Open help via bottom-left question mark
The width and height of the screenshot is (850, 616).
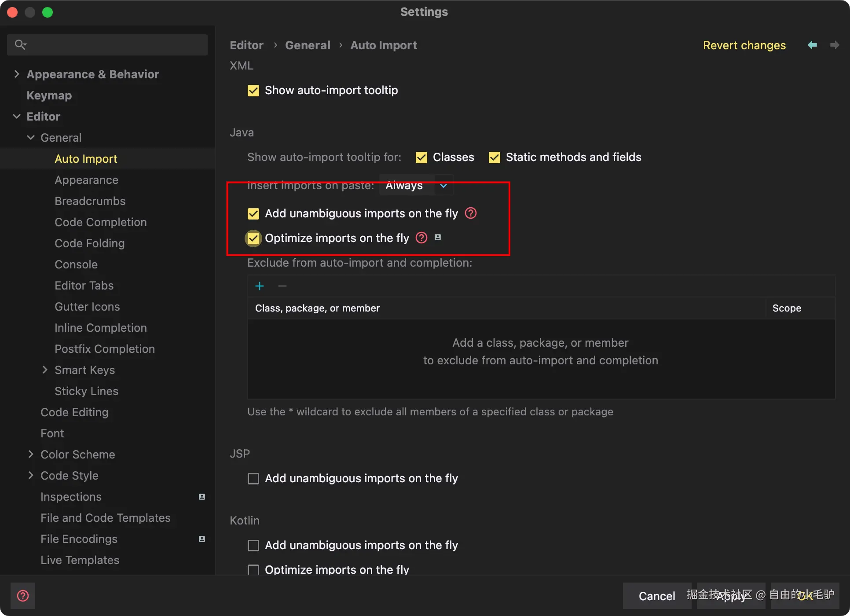pos(23,596)
